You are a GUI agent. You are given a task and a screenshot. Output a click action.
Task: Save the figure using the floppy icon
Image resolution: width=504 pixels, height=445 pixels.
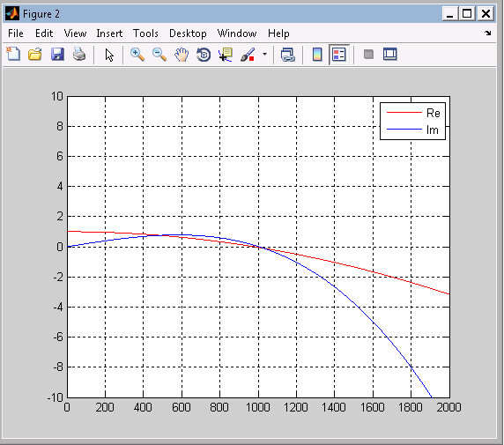pyautogui.click(x=57, y=55)
